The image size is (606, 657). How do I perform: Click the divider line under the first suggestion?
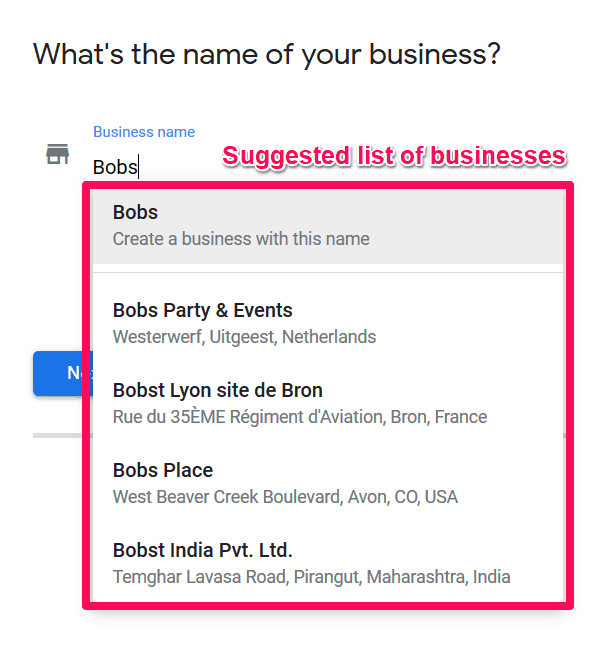tap(328, 273)
